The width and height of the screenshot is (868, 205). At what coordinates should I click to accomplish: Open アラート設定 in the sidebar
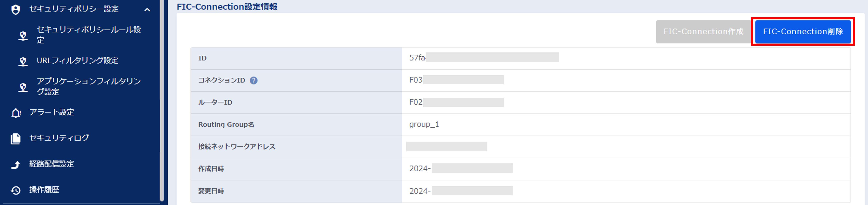coord(51,112)
